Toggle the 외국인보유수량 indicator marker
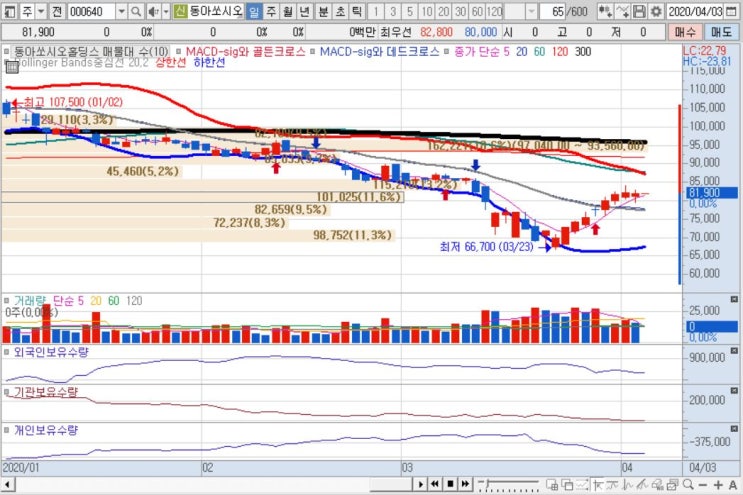Image resolution: width=743 pixels, height=495 pixels. click(x=7, y=352)
